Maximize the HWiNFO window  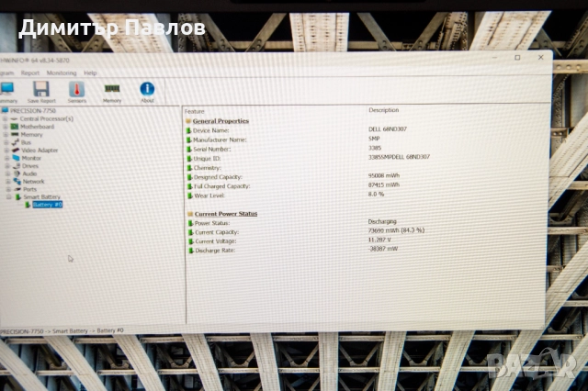tap(517, 57)
